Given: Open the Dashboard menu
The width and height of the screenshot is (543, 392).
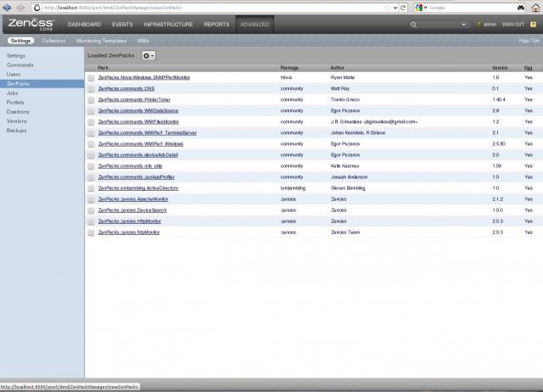Looking at the screenshot, I should [x=84, y=25].
